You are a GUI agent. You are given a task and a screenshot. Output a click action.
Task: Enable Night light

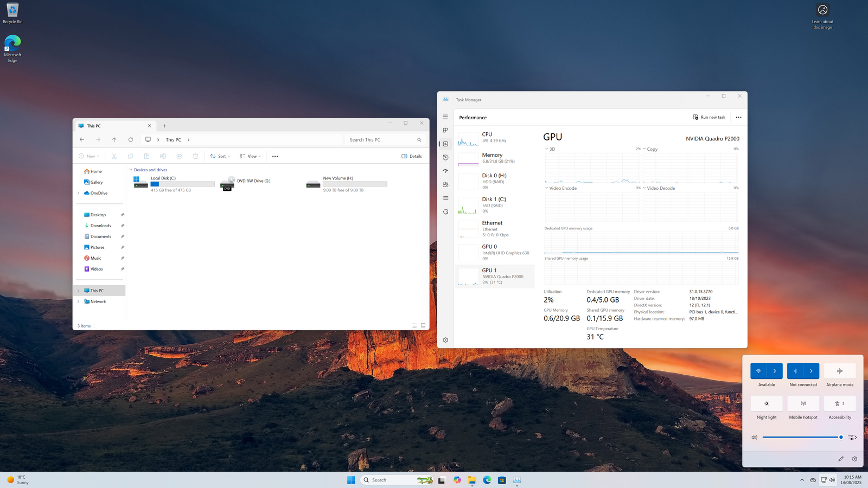(x=766, y=403)
